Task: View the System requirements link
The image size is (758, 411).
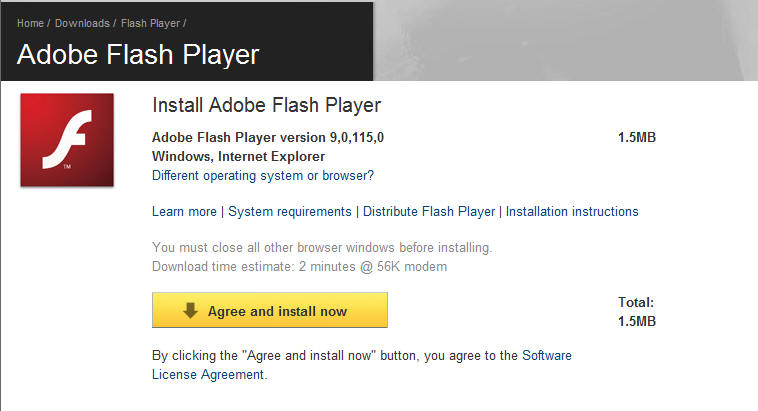Action: point(290,212)
